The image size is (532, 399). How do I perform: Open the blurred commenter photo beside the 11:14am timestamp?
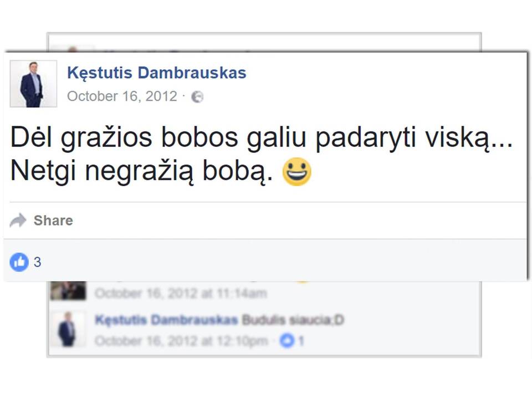[68, 291]
